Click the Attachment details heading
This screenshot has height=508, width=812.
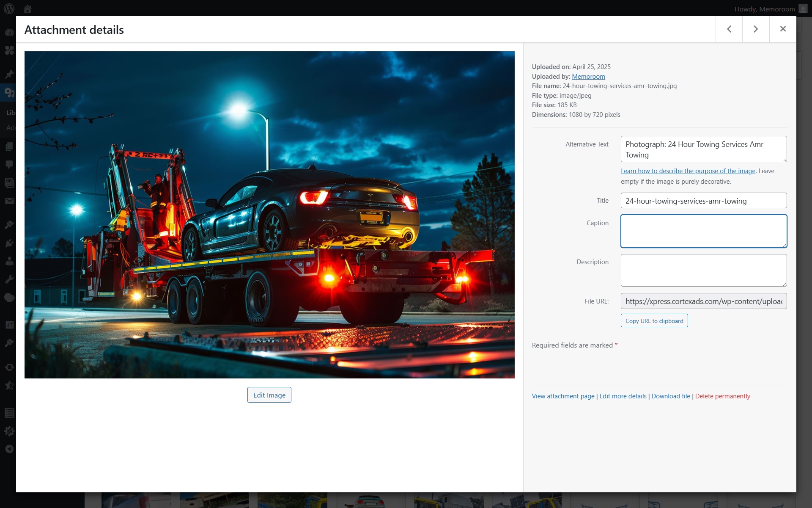click(x=74, y=30)
